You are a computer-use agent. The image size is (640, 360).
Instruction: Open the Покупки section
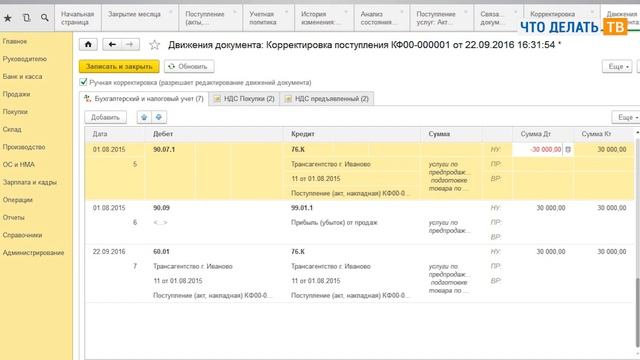(x=15, y=111)
